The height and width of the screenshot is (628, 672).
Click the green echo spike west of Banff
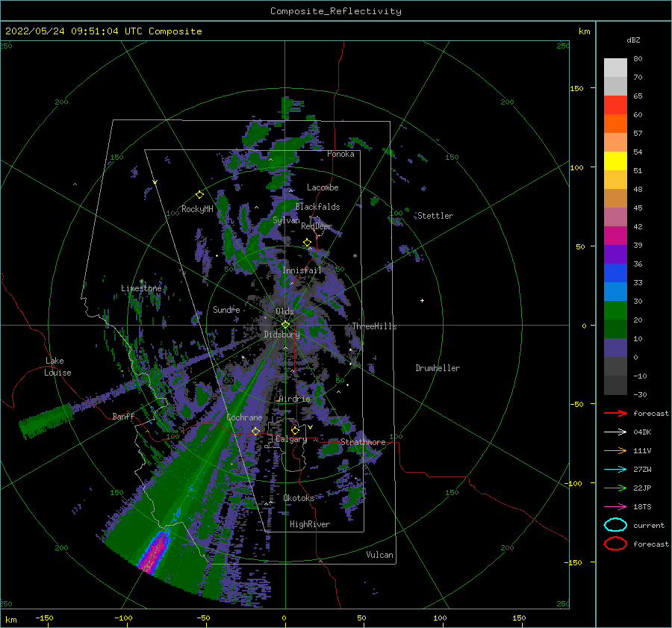[x=46, y=421]
